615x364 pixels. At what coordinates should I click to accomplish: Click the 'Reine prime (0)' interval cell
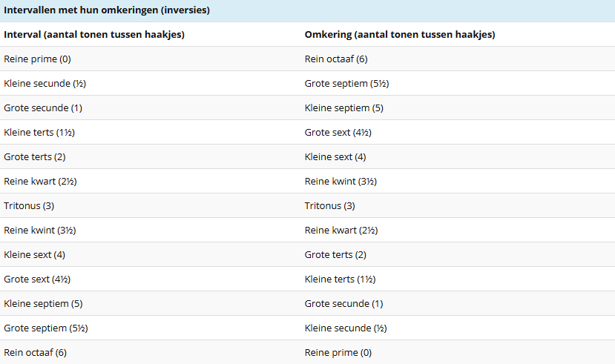point(37,59)
